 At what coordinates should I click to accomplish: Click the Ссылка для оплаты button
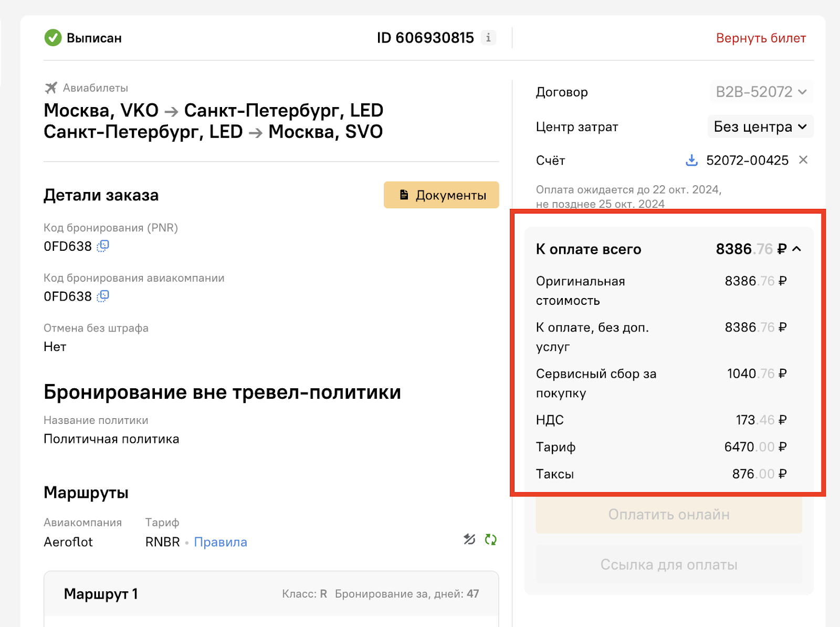point(669,565)
